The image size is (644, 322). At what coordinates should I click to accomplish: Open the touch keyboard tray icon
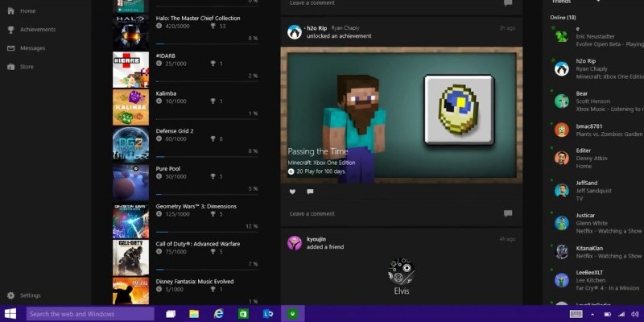point(576,314)
